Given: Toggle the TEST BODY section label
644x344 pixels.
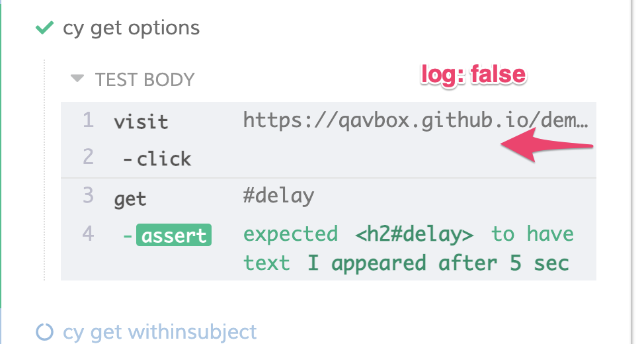Looking at the screenshot, I should [x=144, y=79].
